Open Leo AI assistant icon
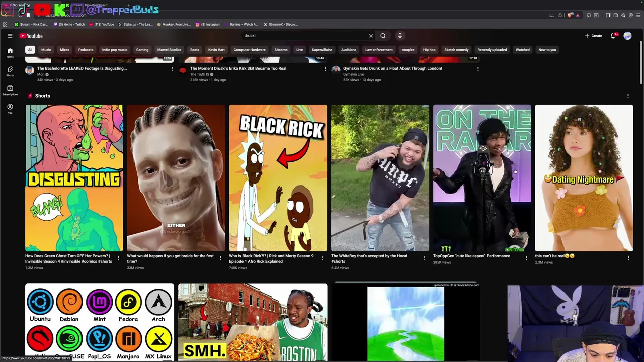The height and width of the screenshot is (362, 644). [x=623, y=15]
